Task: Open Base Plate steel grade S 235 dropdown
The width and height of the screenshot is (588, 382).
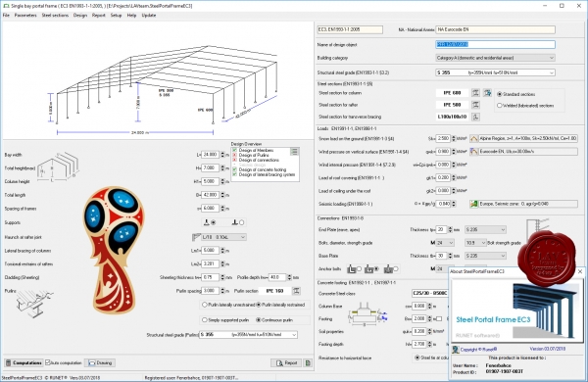Action: (x=485, y=256)
